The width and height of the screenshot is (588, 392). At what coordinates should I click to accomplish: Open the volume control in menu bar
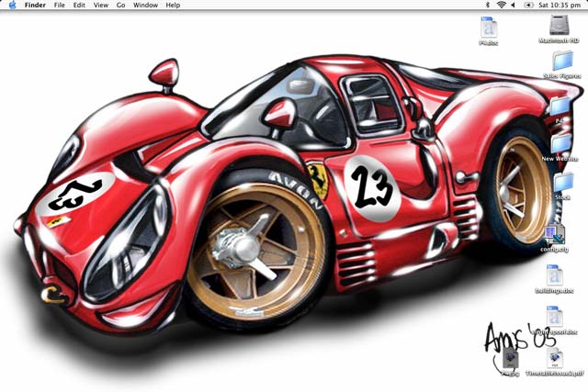pos(513,5)
